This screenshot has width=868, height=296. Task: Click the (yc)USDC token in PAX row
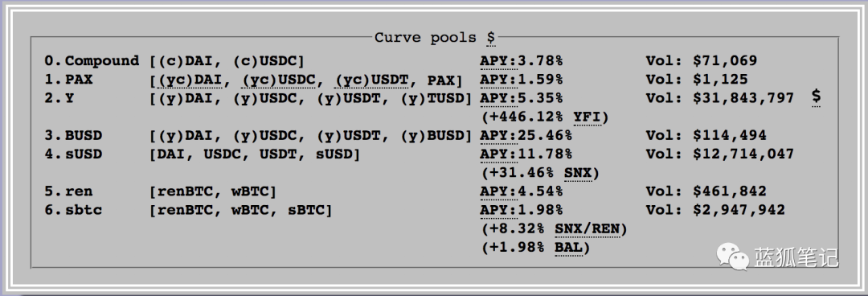coord(278,80)
